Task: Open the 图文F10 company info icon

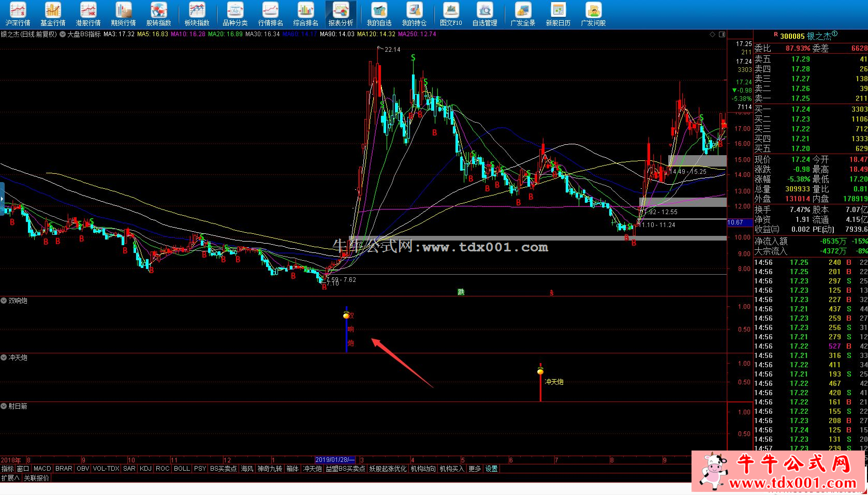Action: tap(451, 14)
